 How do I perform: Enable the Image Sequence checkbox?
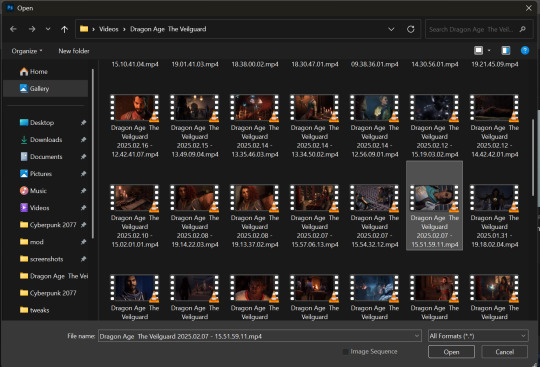coord(345,352)
